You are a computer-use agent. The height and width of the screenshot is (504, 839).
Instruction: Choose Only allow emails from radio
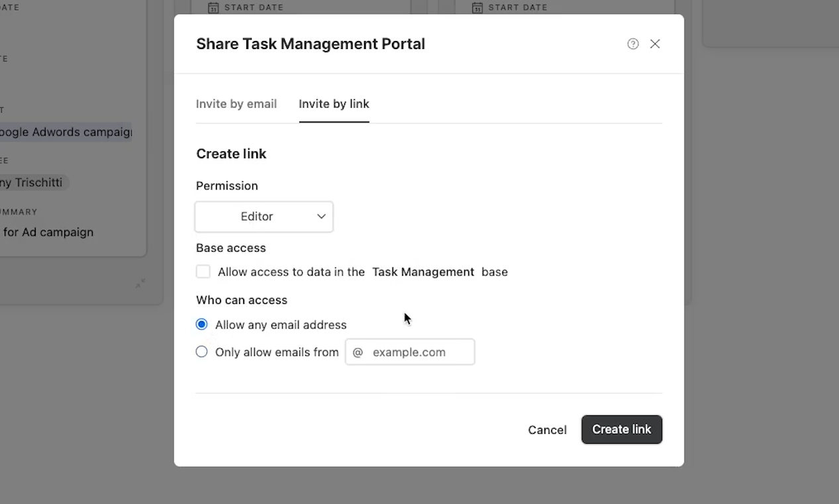[x=202, y=352]
